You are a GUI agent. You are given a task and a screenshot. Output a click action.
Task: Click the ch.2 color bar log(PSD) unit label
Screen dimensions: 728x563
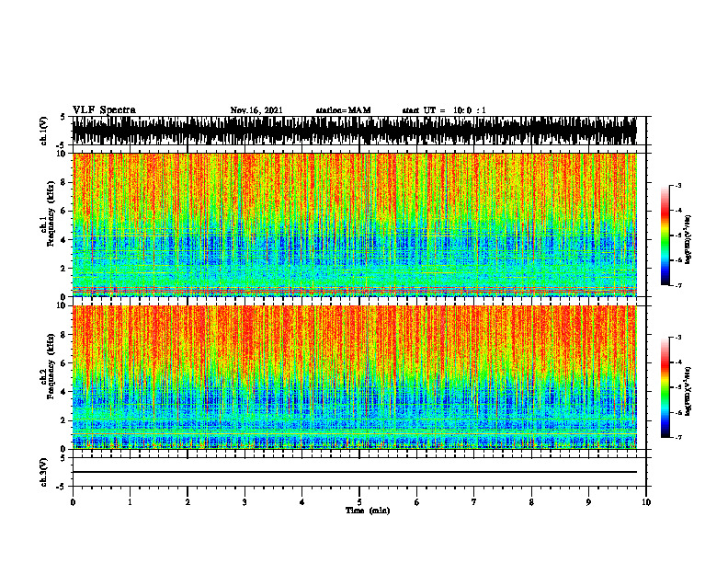688,391
